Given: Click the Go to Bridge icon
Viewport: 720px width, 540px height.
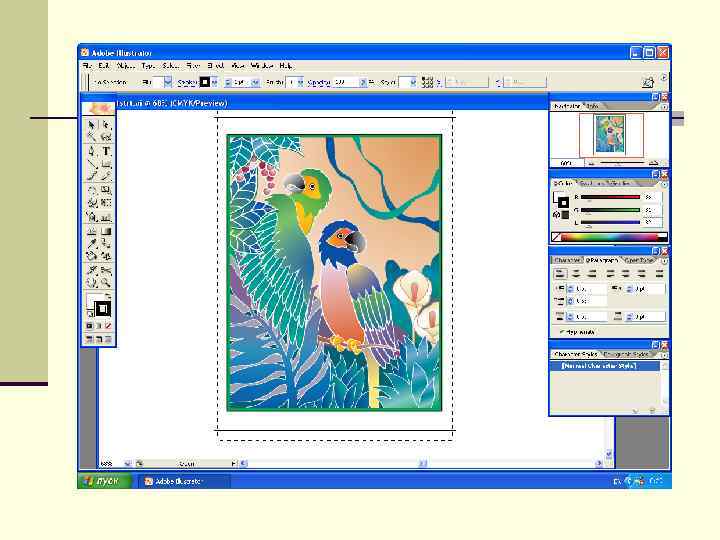Looking at the screenshot, I should point(648,83).
